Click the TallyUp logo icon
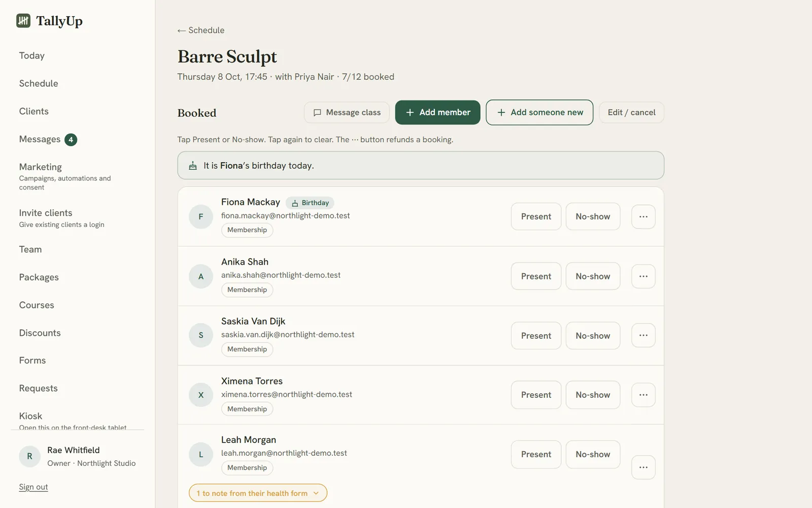Screen dimensions: 812x508 tap(23, 20)
